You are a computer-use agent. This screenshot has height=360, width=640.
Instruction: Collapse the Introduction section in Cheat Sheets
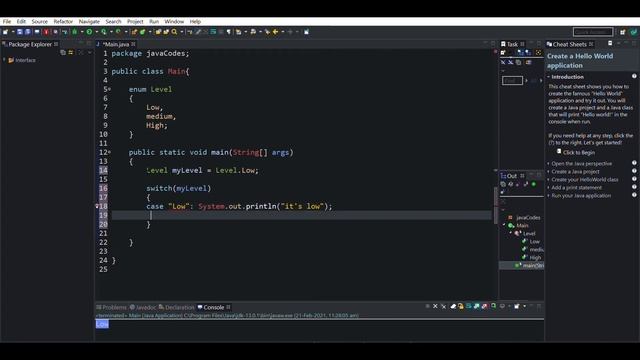(x=549, y=76)
